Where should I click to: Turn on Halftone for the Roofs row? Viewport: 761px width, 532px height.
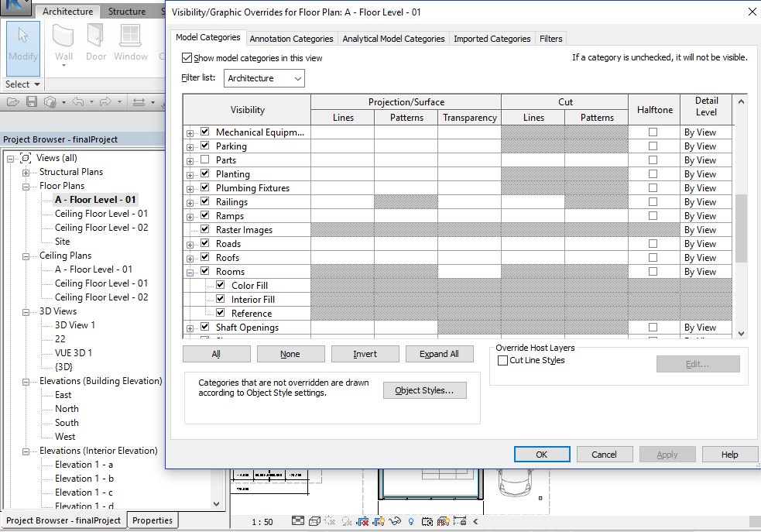click(x=653, y=257)
